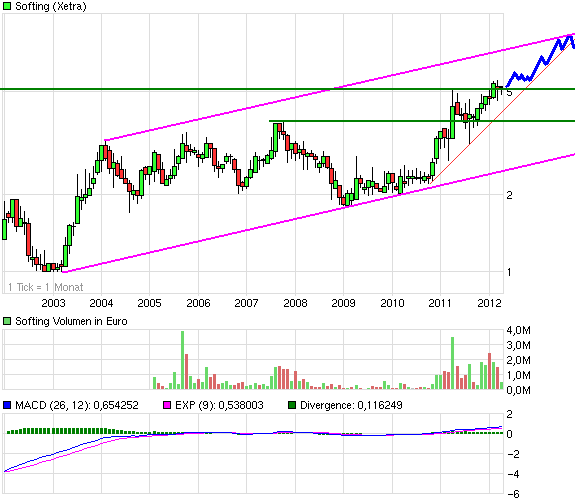Click the MACD axis value -6
Screen dimensions: 575x502
pos(513,494)
